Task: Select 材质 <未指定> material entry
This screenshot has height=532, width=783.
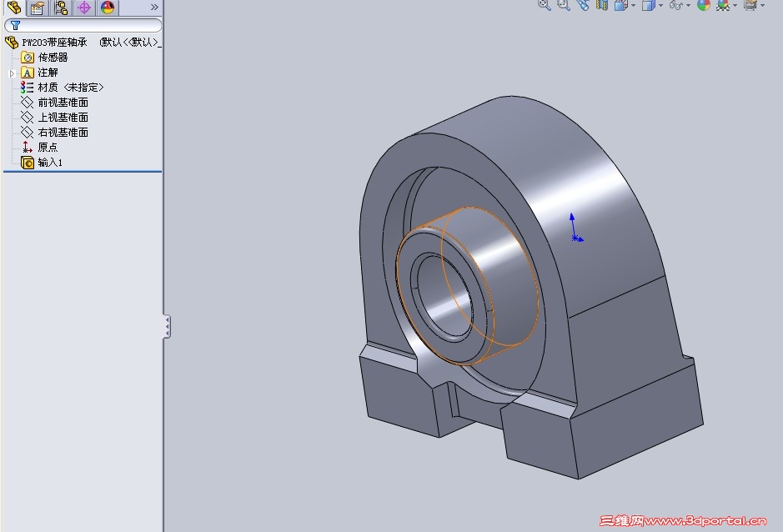Action: (x=62, y=88)
